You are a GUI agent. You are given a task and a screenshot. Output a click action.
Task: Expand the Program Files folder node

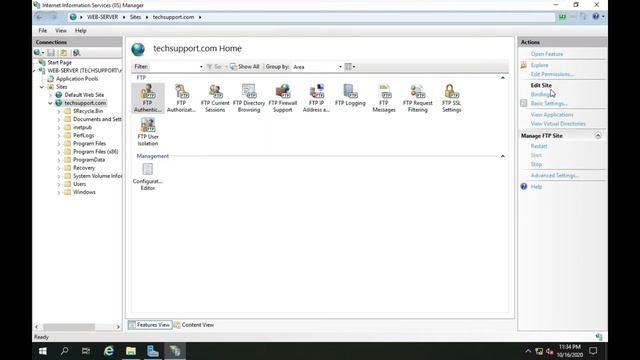click(x=59, y=144)
